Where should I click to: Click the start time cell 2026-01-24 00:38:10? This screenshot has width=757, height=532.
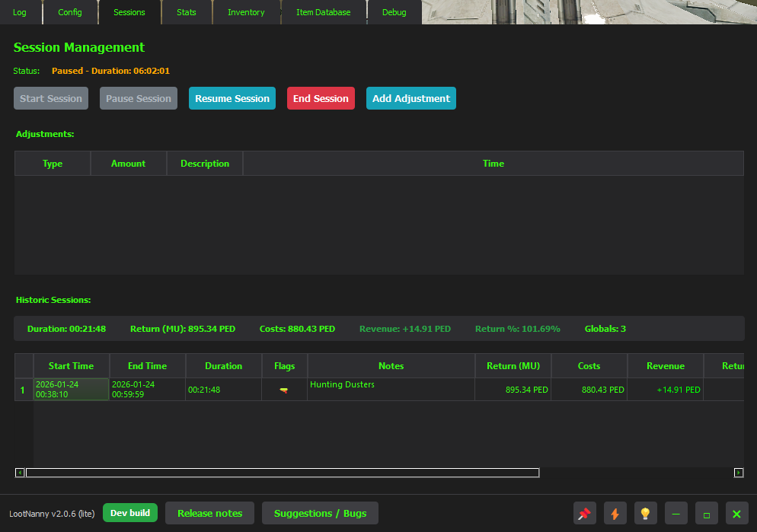pos(72,389)
